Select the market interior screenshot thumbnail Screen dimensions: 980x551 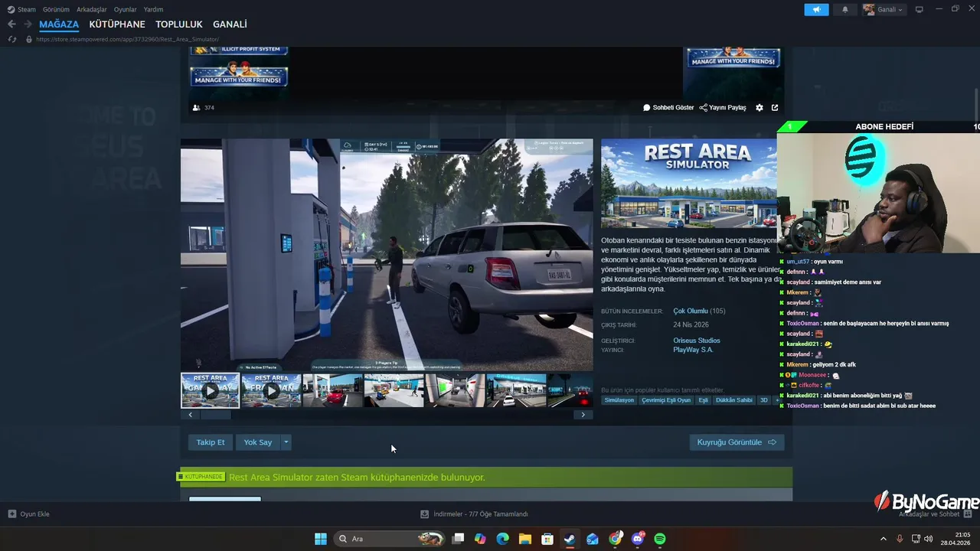pyautogui.click(x=394, y=390)
